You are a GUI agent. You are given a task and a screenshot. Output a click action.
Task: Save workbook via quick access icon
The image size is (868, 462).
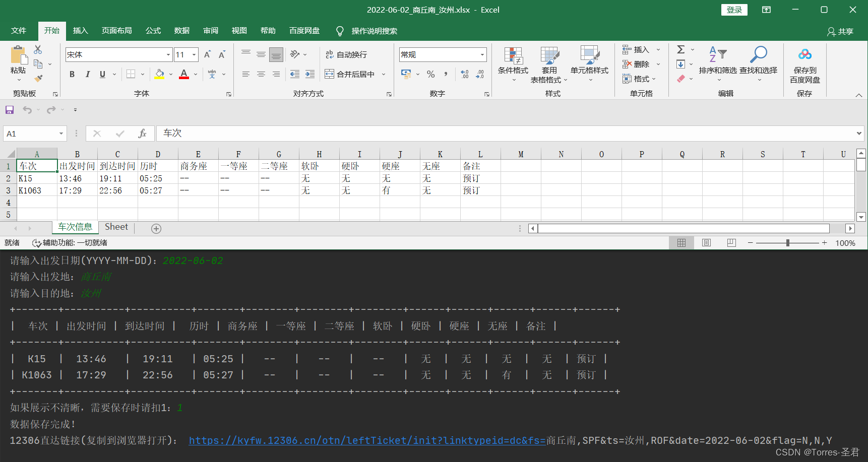10,109
